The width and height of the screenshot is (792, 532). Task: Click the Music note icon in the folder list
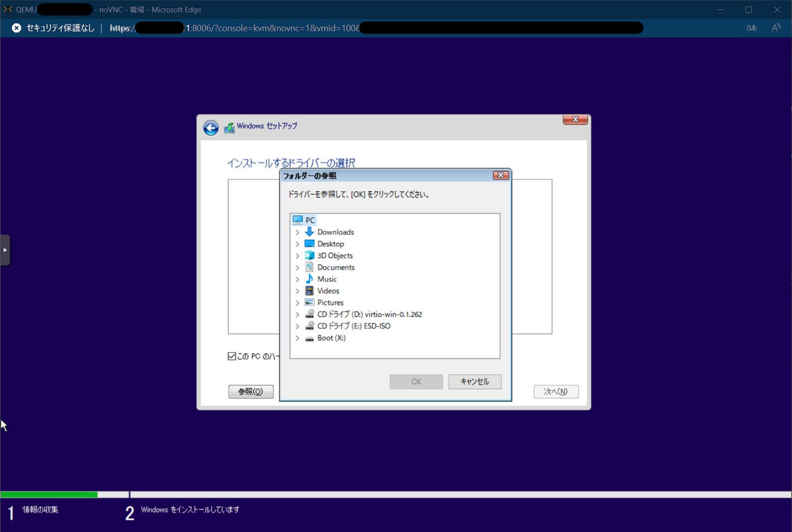309,279
